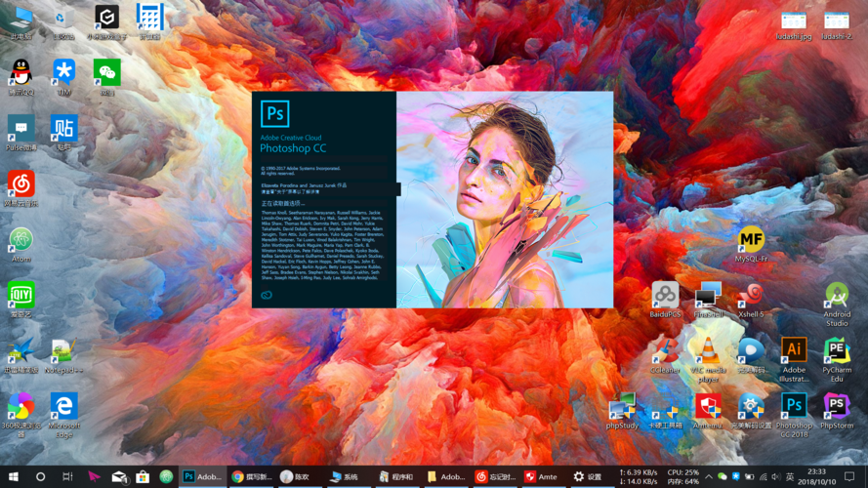Click the Creative Cloud icon on splash screen

(267, 295)
